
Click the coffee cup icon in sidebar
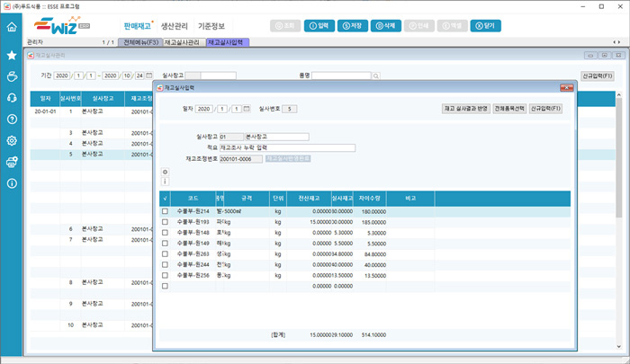(x=12, y=76)
